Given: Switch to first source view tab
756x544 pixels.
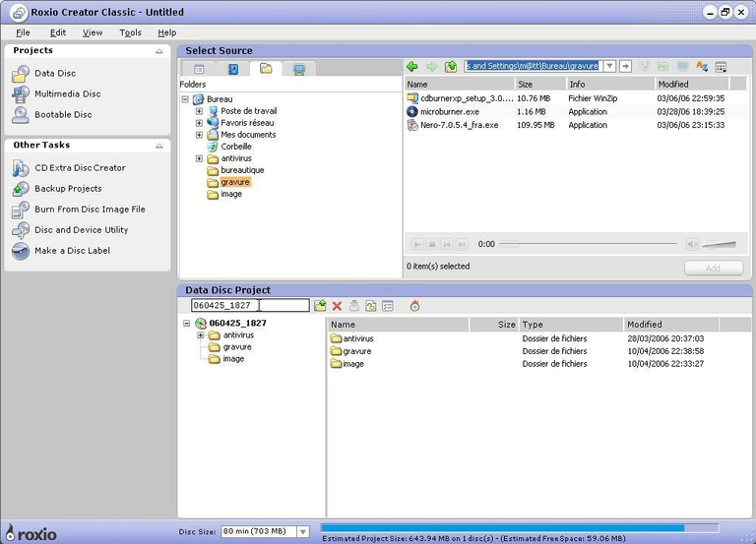Looking at the screenshot, I should tap(199, 69).
